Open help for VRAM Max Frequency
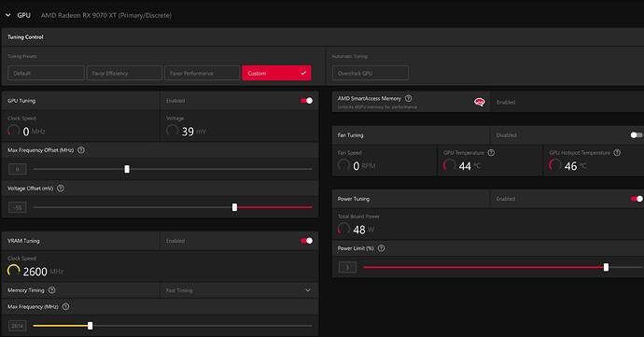Screen dimensions: 644x337 pyautogui.click(x=65, y=306)
